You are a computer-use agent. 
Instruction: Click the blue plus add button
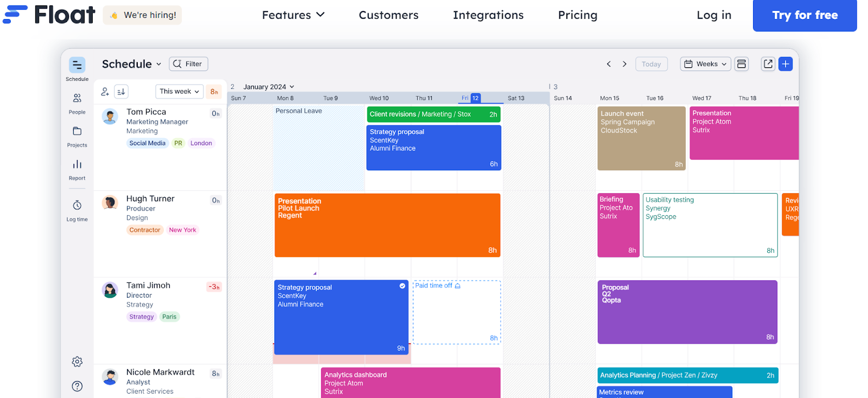click(x=786, y=64)
